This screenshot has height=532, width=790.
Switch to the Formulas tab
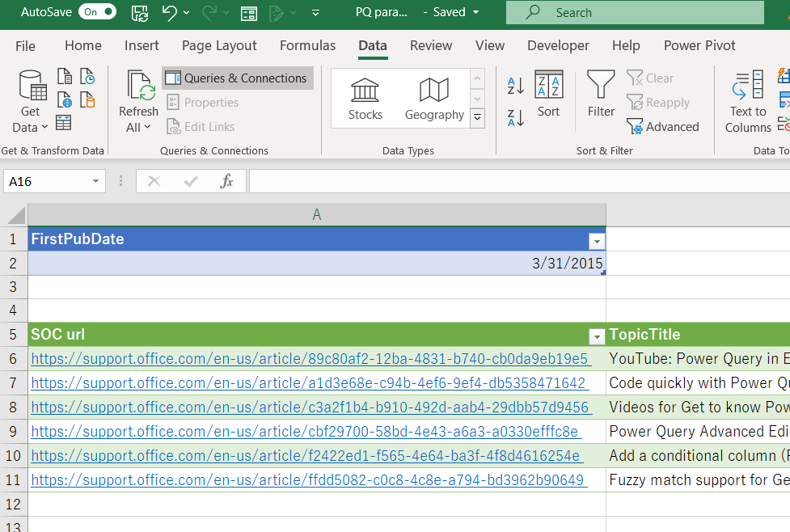coord(307,45)
